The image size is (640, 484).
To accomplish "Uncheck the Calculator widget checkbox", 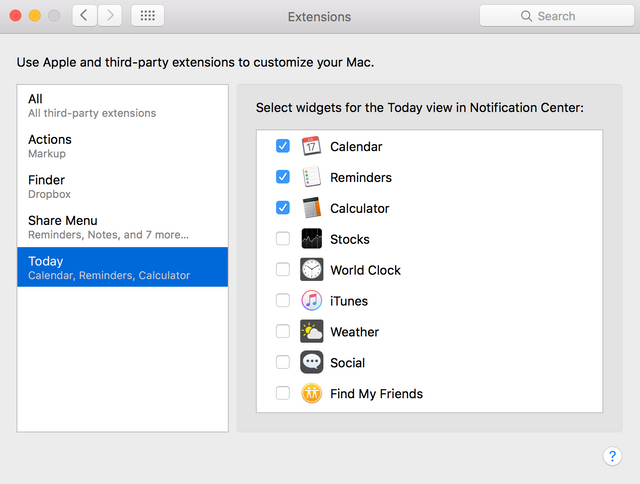I will [283, 208].
